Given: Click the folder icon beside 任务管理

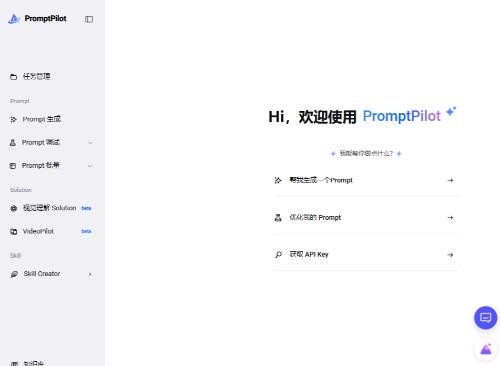Looking at the screenshot, I should pyautogui.click(x=13, y=77).
